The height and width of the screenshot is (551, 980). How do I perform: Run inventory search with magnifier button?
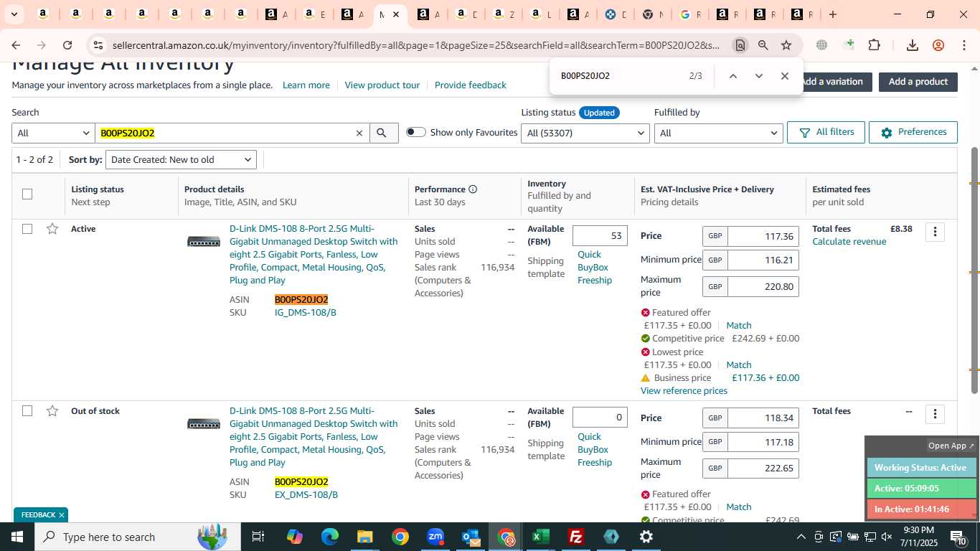coord(384,133)
